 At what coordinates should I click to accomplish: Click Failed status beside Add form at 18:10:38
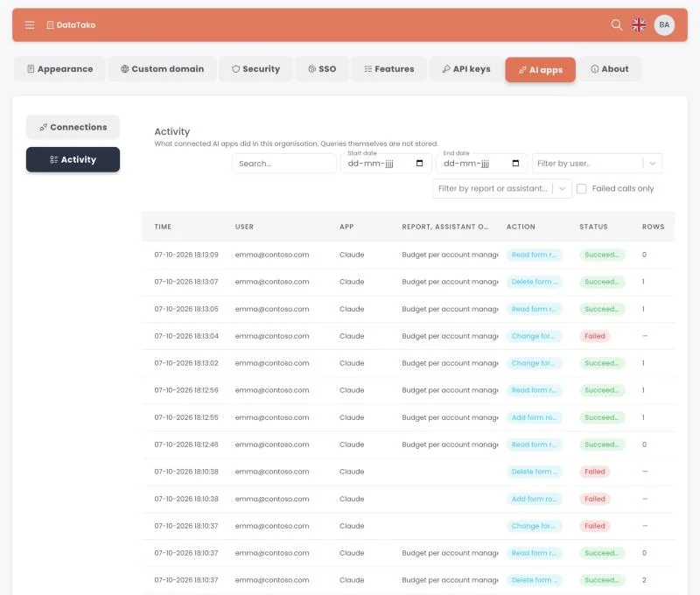point(595,499)
